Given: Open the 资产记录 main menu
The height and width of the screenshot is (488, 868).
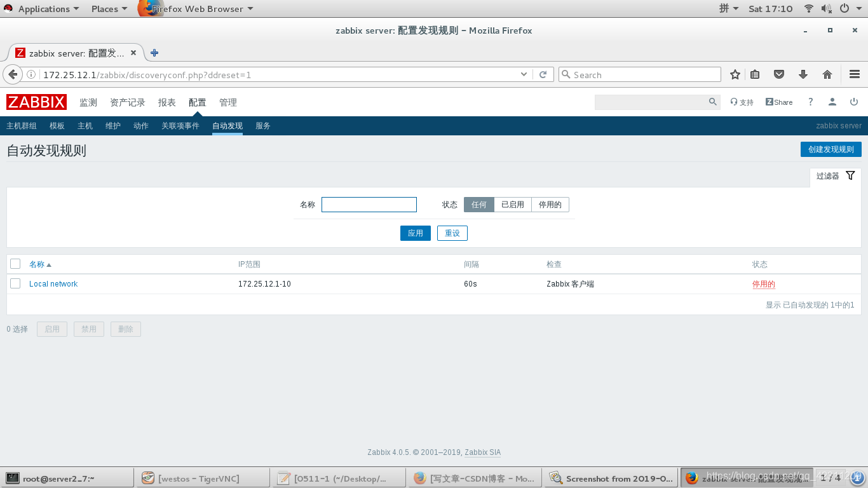Looking at the screenshot, I should 128,102.
